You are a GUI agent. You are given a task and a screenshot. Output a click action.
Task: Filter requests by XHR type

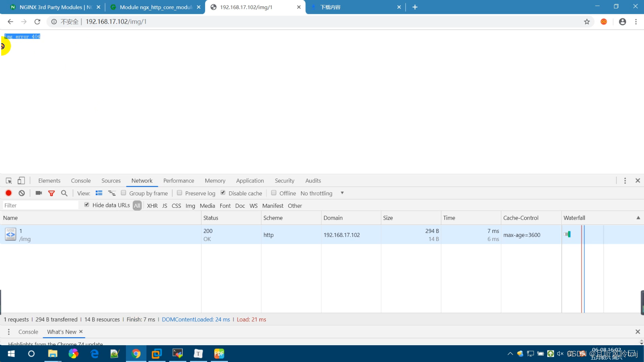tap(152, 206)
